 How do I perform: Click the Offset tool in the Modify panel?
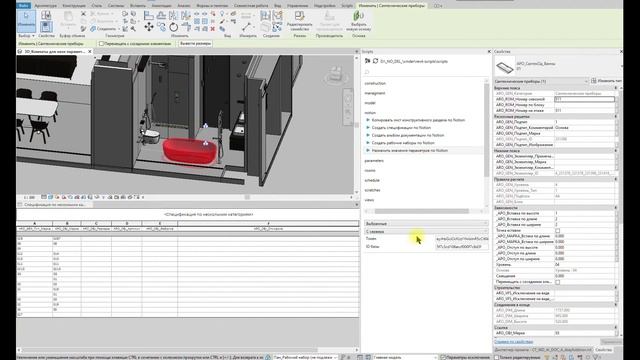pos(161,16)
